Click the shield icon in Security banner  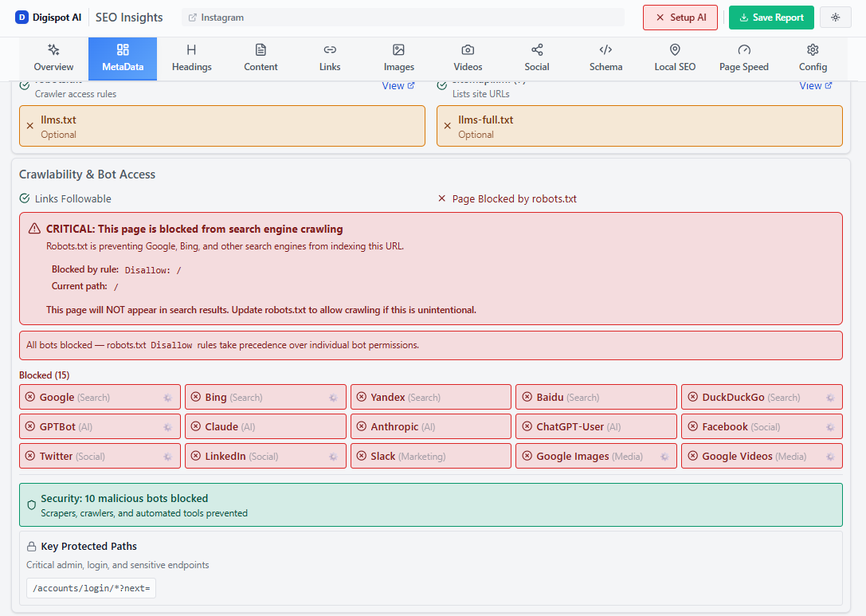point(32,505)
